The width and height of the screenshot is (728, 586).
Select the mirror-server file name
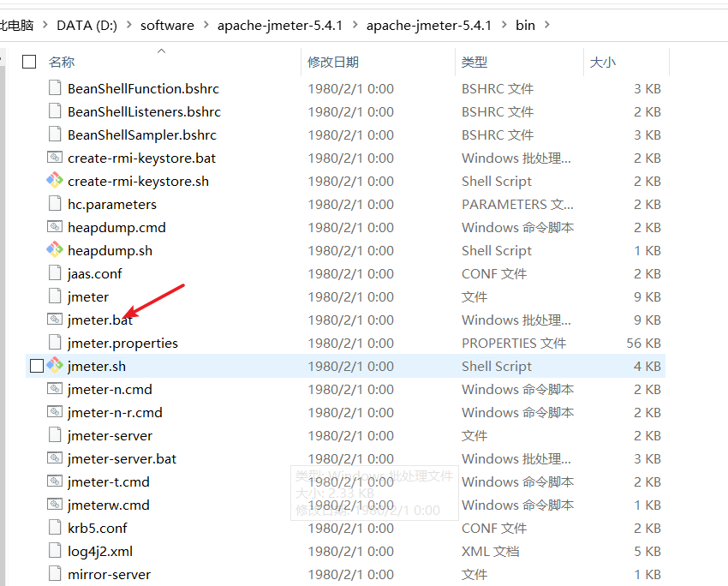point(109,574)
